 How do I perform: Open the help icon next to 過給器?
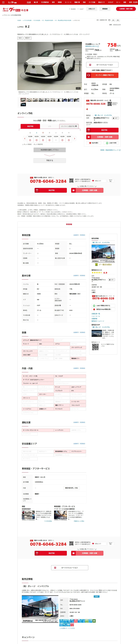[x=60, y=305]
